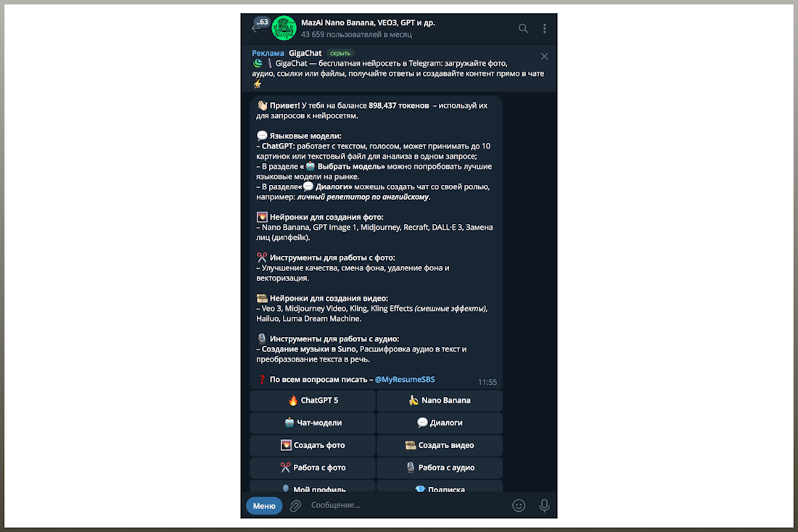Select the ChatGPT 5 bot button
The width and height of the screenshot is (798, 532).
313,400
